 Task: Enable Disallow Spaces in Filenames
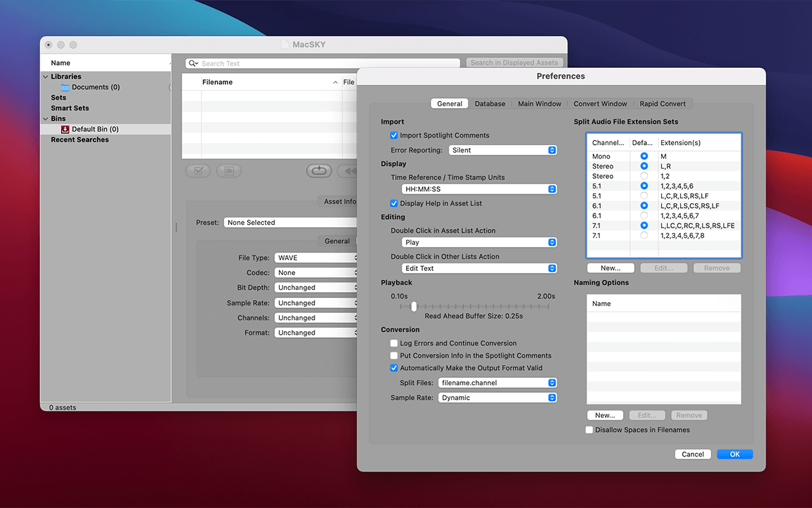[x=589, y=430]
